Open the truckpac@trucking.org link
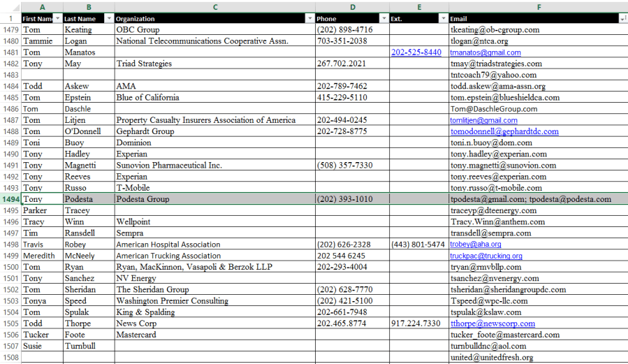The width and height of the screenshot is (628, 364). [486, 256]
